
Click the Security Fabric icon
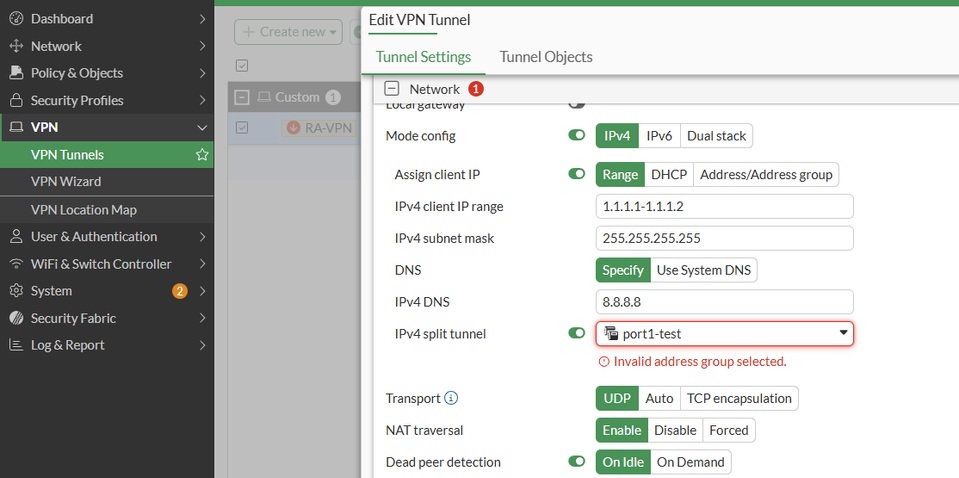tap(15, 318)
